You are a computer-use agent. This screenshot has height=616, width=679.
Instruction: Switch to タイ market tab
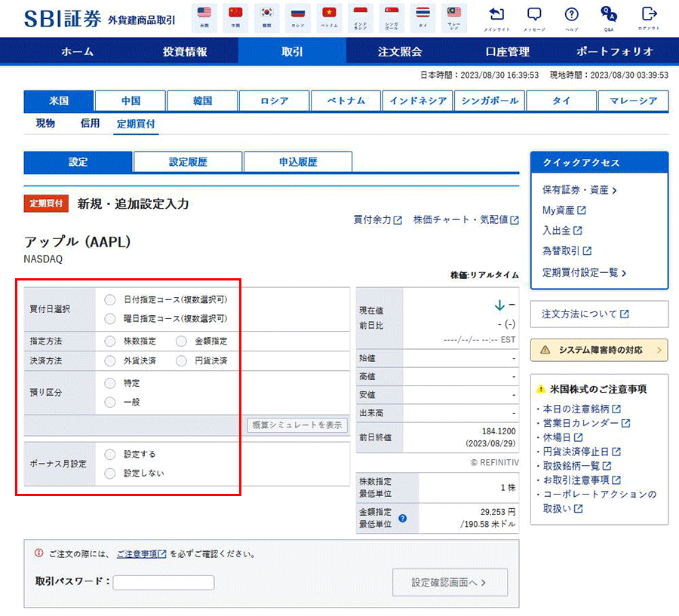[x=561, y=101]
